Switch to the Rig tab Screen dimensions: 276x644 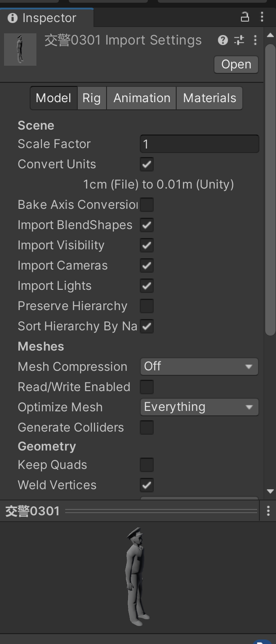(x=91, y=98)
